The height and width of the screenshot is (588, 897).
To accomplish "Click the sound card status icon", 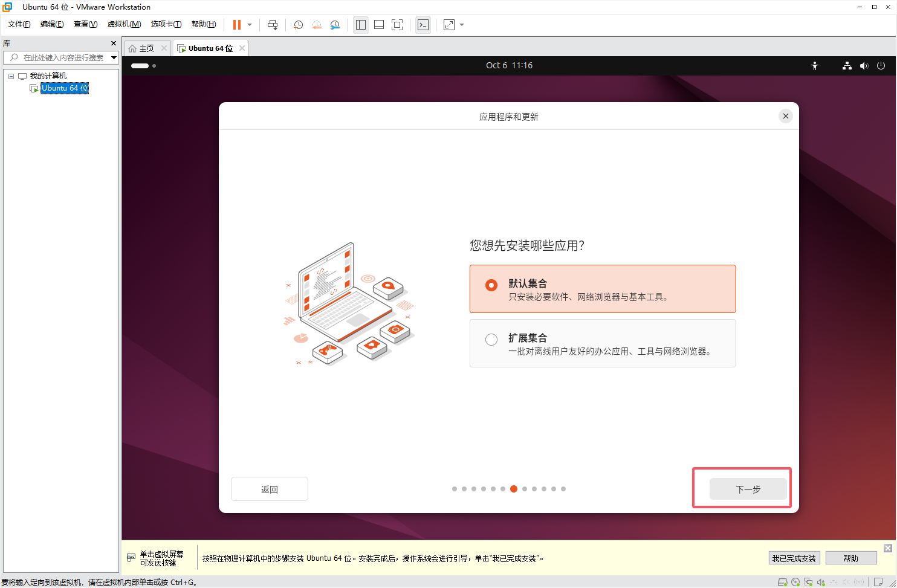I will [x=821, y=583].
